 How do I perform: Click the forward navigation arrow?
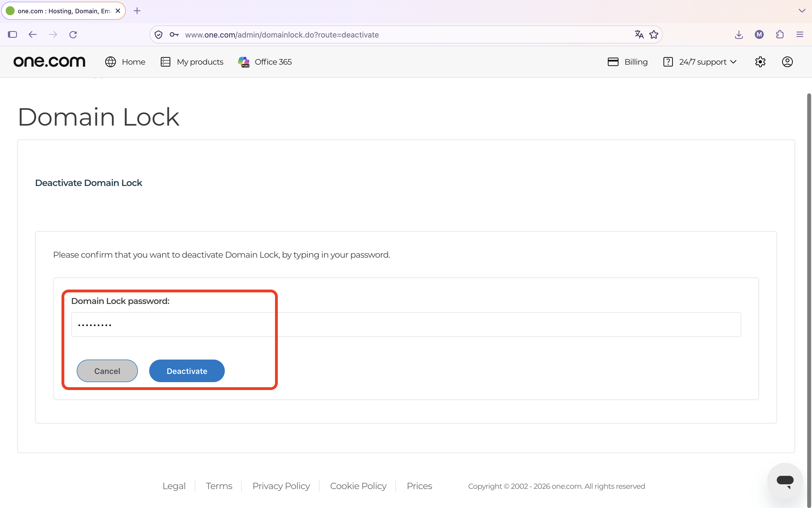point(53,35)
